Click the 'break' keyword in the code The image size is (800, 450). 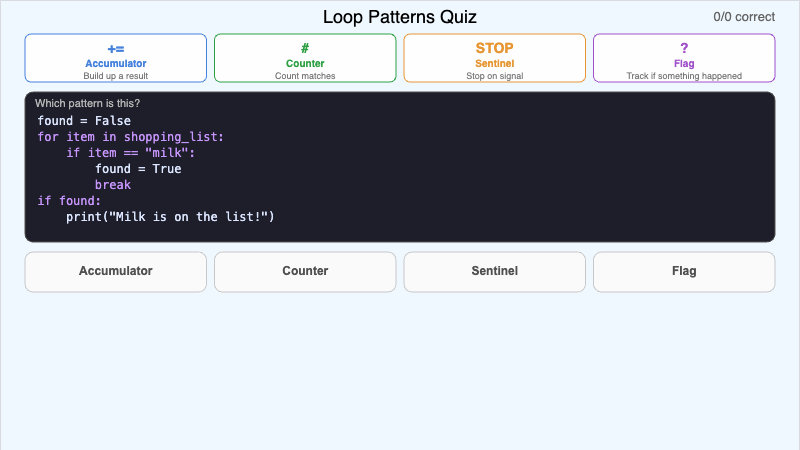113,185
